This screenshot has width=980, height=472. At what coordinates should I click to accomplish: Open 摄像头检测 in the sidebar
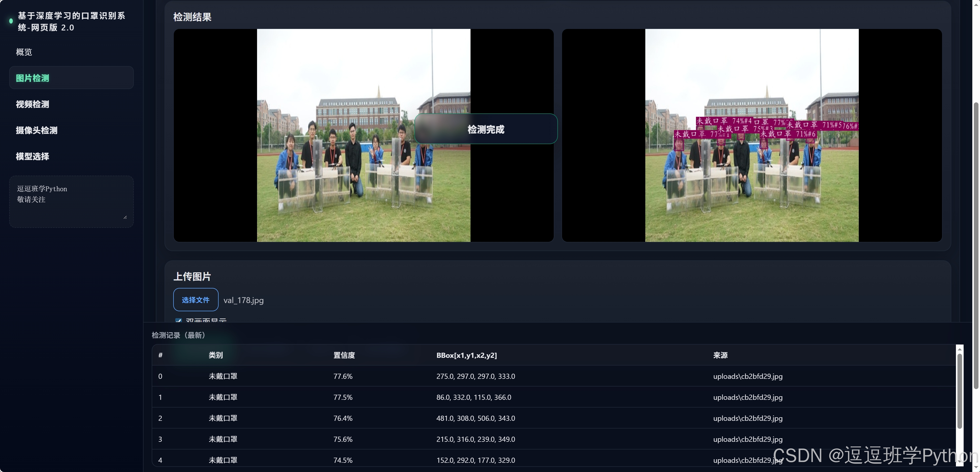37,130
